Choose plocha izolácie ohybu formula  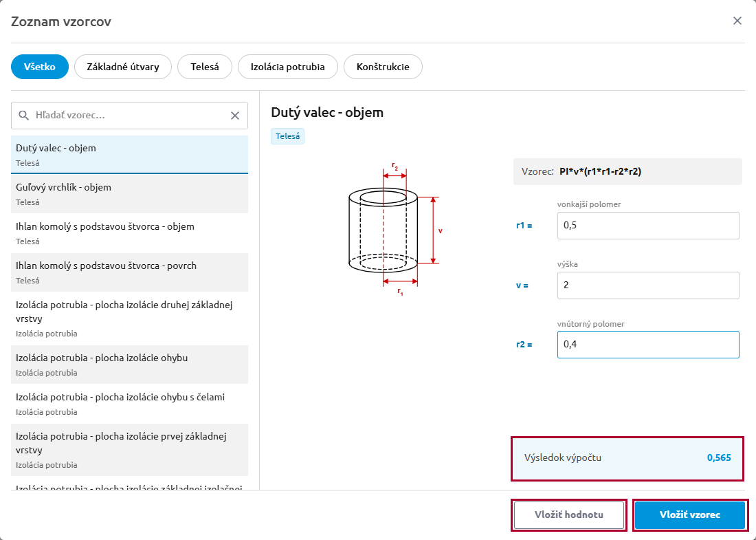click(x=129, y=365)
